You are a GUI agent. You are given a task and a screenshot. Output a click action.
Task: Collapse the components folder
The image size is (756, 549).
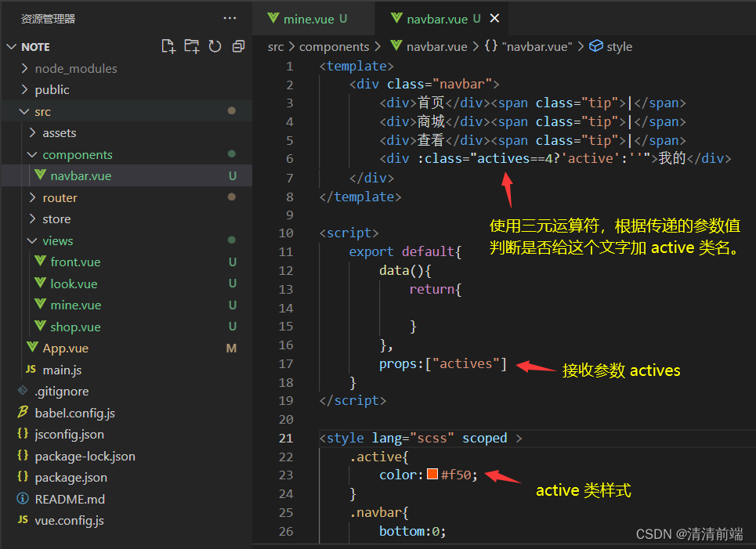pyautogui.click(x=126, y=155)
